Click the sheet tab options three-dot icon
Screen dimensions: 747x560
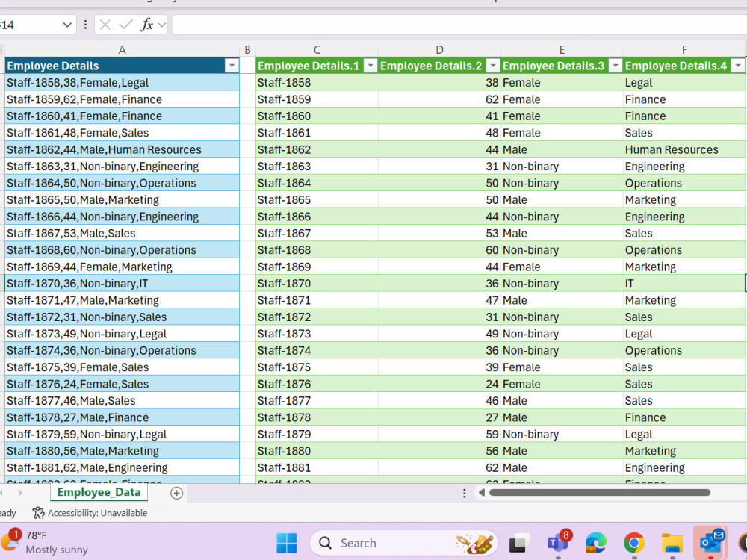coord(465,493)
